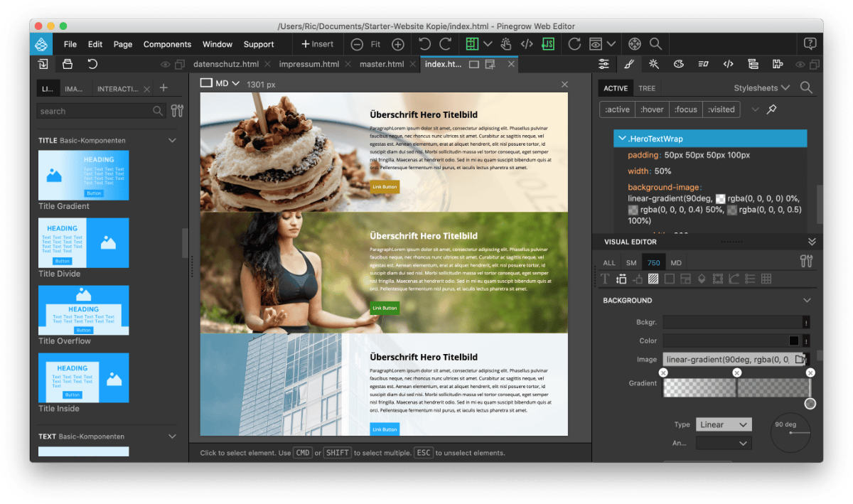Open the gradient Type Linear dropdown

(724, 424)
